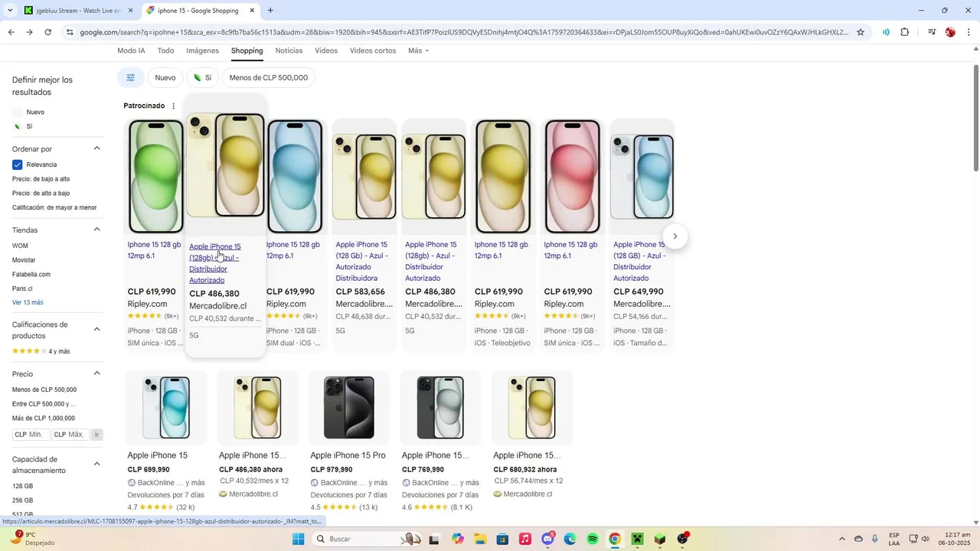Sort by Calificación: de mayor a menor
980x551 pixels.
coord(54,207)
